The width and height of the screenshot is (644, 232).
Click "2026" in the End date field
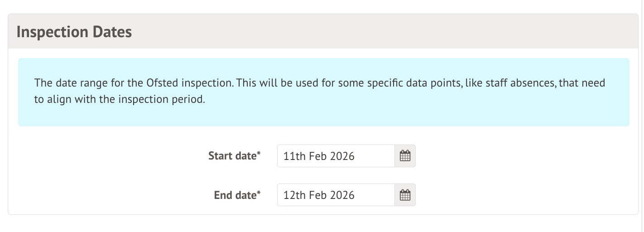pyautogui.click(x=342, y=195)
